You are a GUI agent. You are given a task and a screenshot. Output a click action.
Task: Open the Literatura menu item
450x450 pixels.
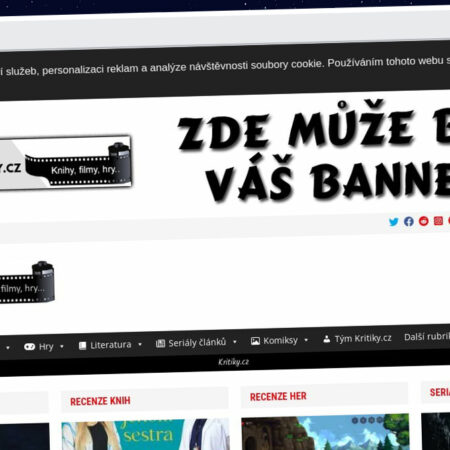point(111,345)
